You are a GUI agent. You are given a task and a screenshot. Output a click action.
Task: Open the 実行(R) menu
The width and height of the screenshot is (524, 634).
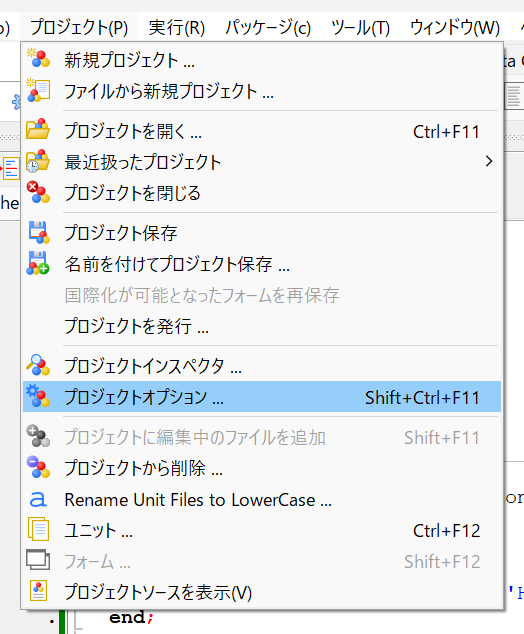click(177, 27)
